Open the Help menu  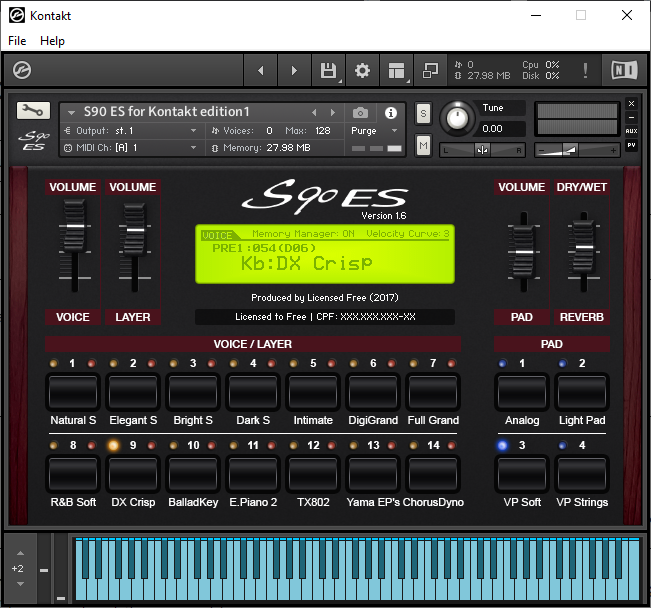click(52, 41)
